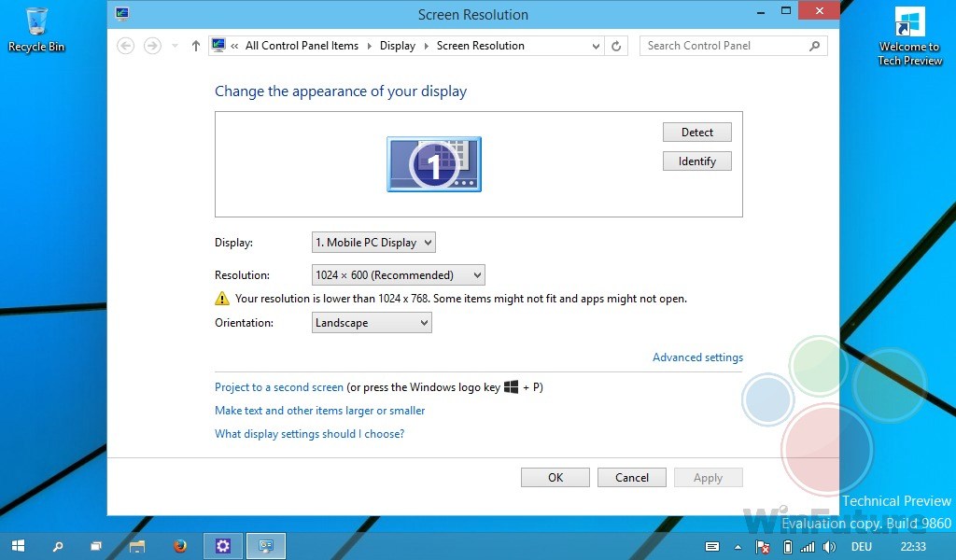The width and height of the screenshot is (956, 560).
Task: Open the Display dropdown showing Mobile PC Display
Action: point(373,242)
